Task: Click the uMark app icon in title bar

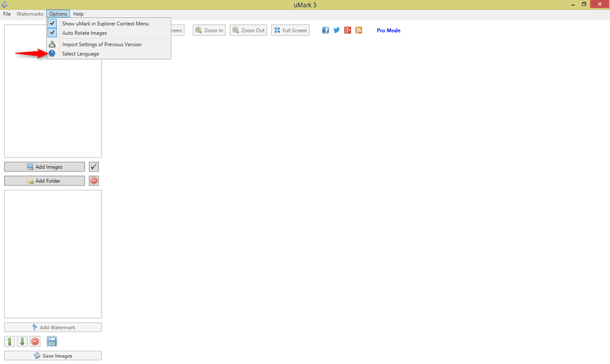Action: [4, 5]
